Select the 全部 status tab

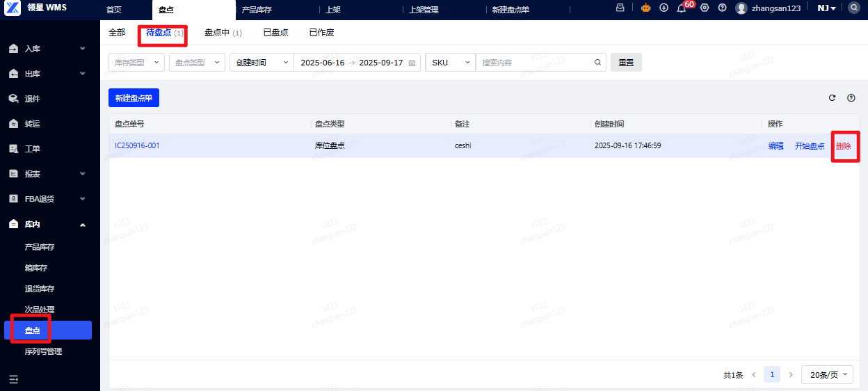117,33
